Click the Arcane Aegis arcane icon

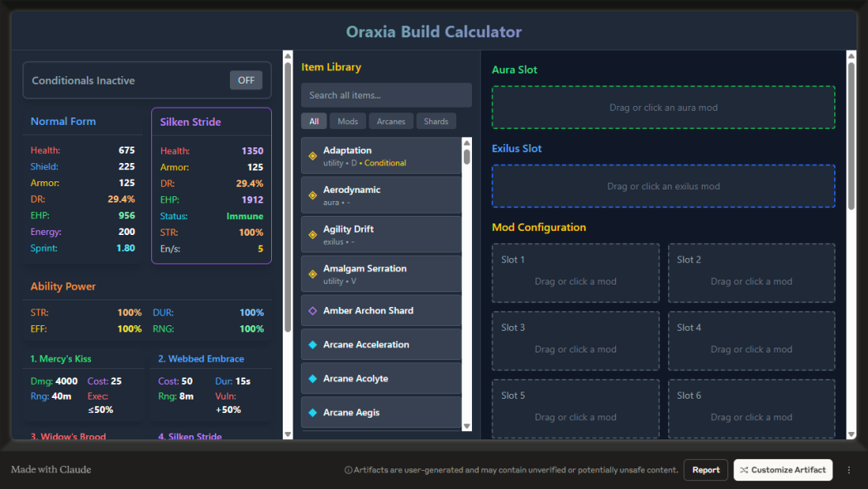coord(312,412)
